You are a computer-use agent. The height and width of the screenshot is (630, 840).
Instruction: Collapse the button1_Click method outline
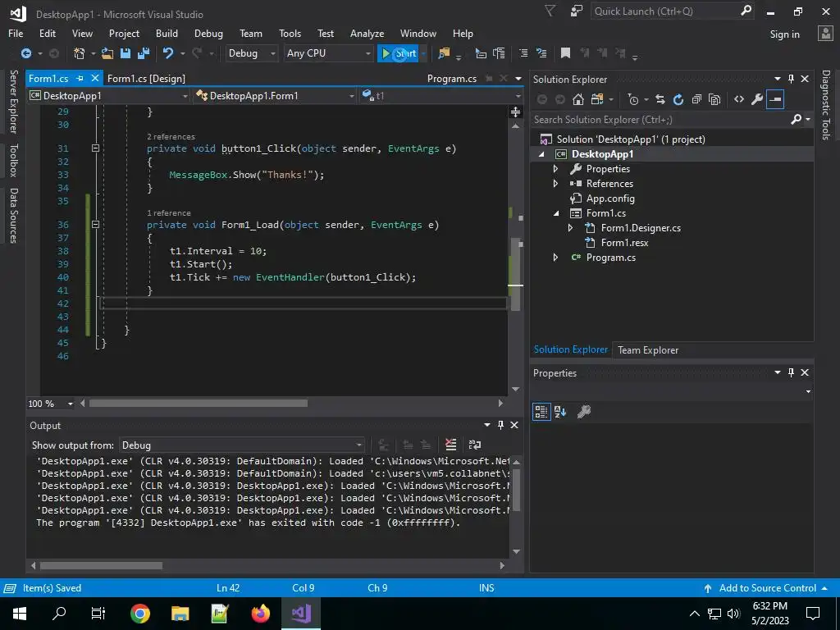[95, 148]
